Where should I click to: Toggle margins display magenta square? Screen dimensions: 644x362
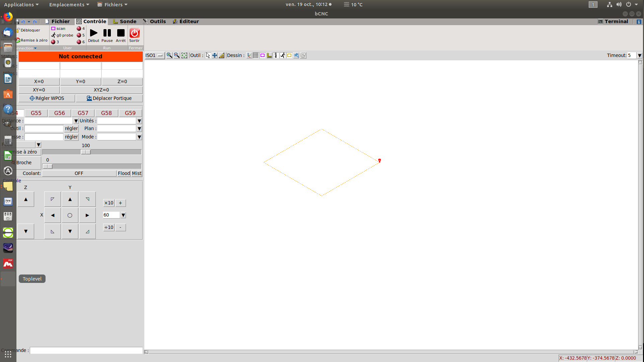click(x=263, y=55)
